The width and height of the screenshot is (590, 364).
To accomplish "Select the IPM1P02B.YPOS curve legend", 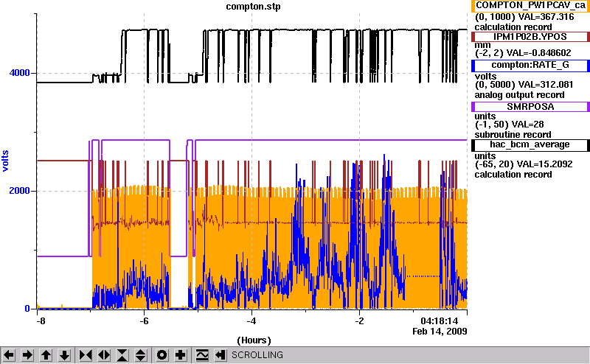I will [x=530, y=37].
